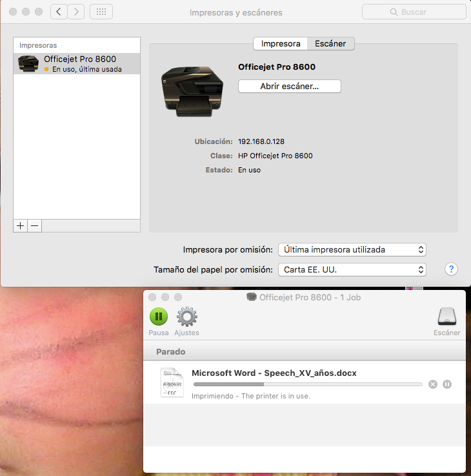Viewport: 471px width, 476px height.
Task: Select the Speech_XV_años.docx document thumbnail
Action: click(x=172, y=382)
